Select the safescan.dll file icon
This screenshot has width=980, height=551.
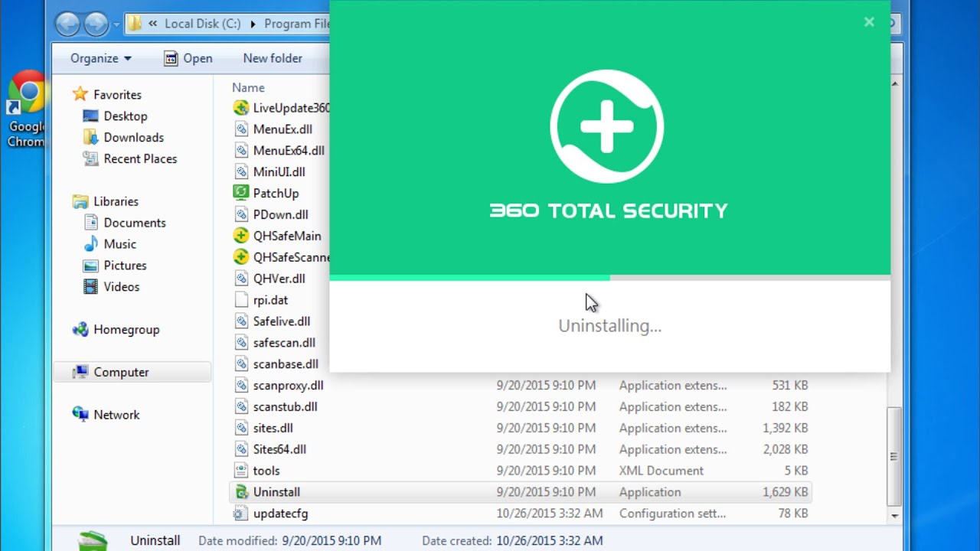tap(241, 343)
